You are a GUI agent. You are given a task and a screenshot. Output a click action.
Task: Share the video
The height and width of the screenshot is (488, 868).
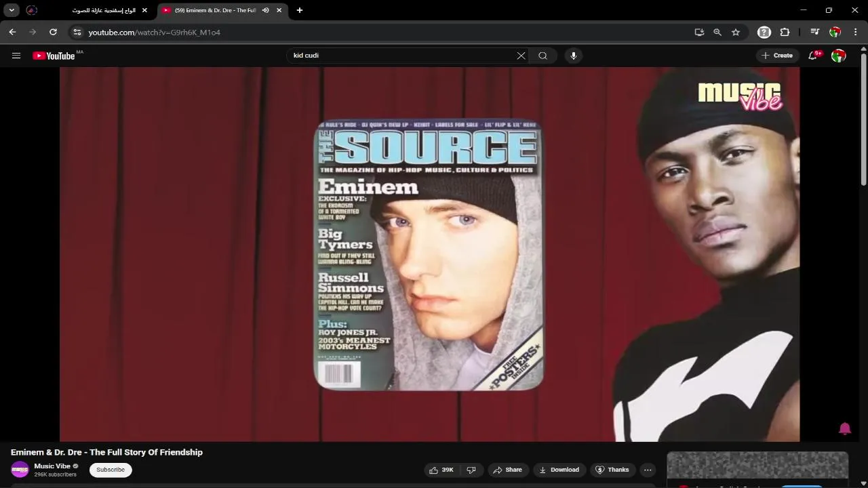(507, 470)
